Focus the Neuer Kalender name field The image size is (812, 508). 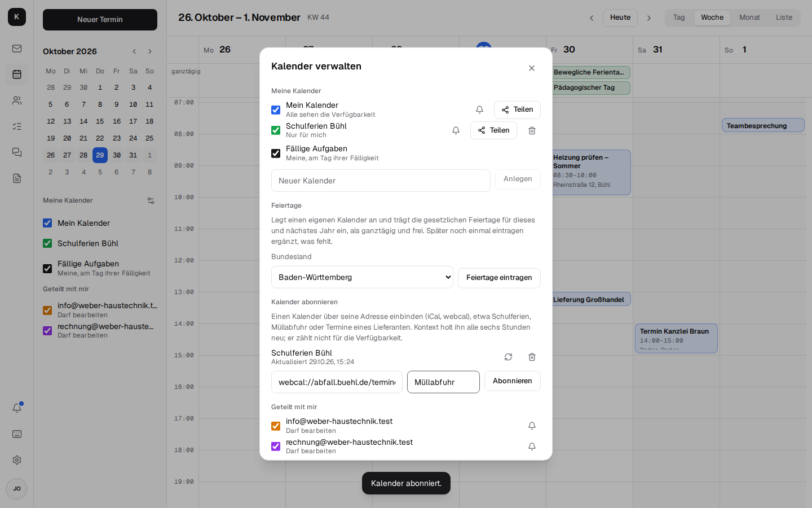pyautogui.click(x=381, y=181)
